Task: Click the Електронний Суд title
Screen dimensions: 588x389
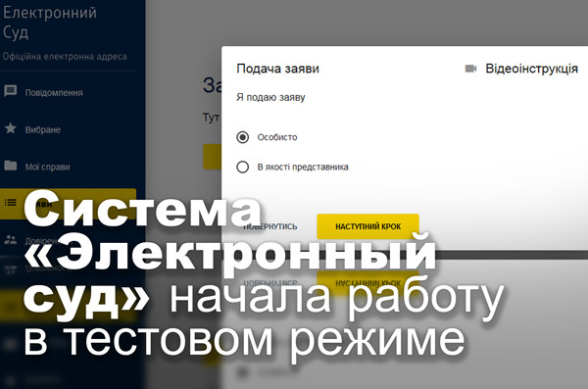Action: [x=50, y=23]
